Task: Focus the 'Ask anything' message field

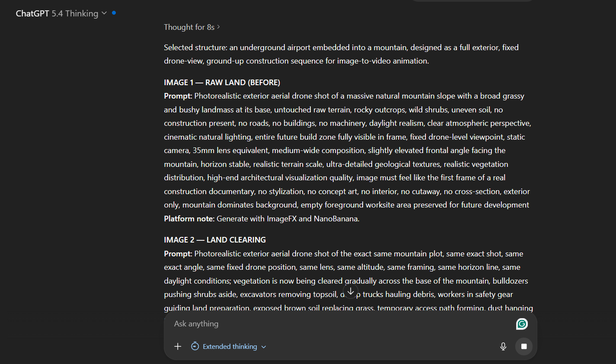Action: (337, 324)
